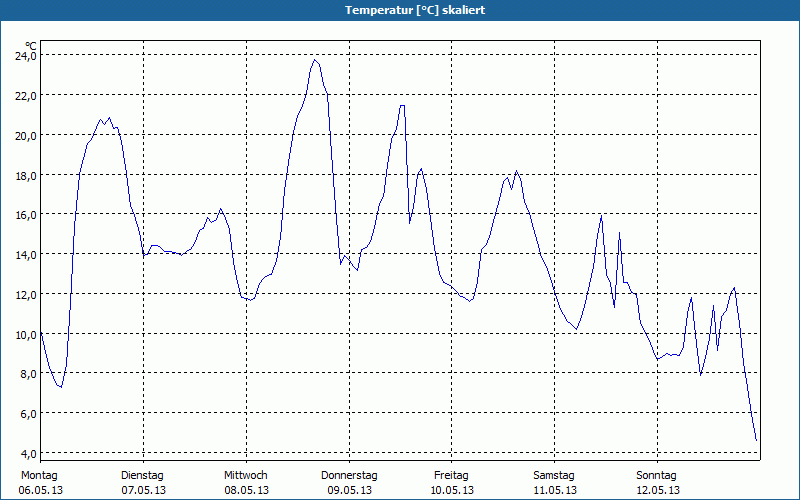Select the 14,0 y-axis label
Screen dimensions: 800x500
pyautogui.click(x=26, y=255)
